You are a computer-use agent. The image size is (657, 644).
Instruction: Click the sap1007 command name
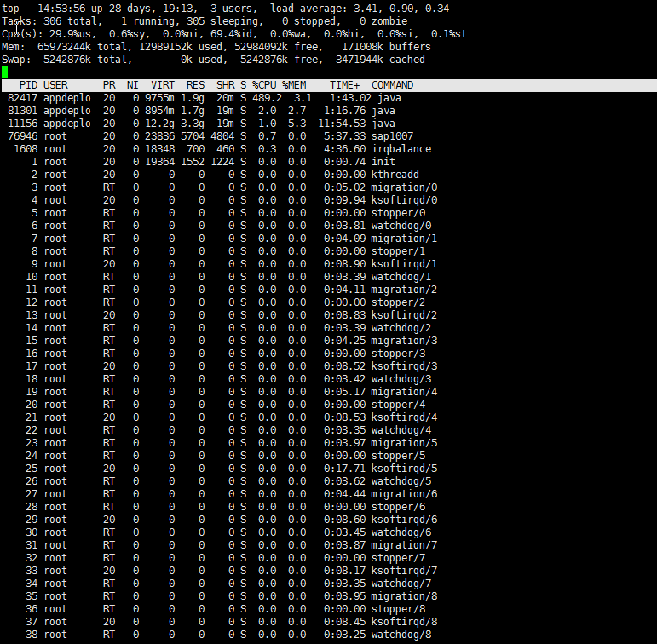pos(392,136)
